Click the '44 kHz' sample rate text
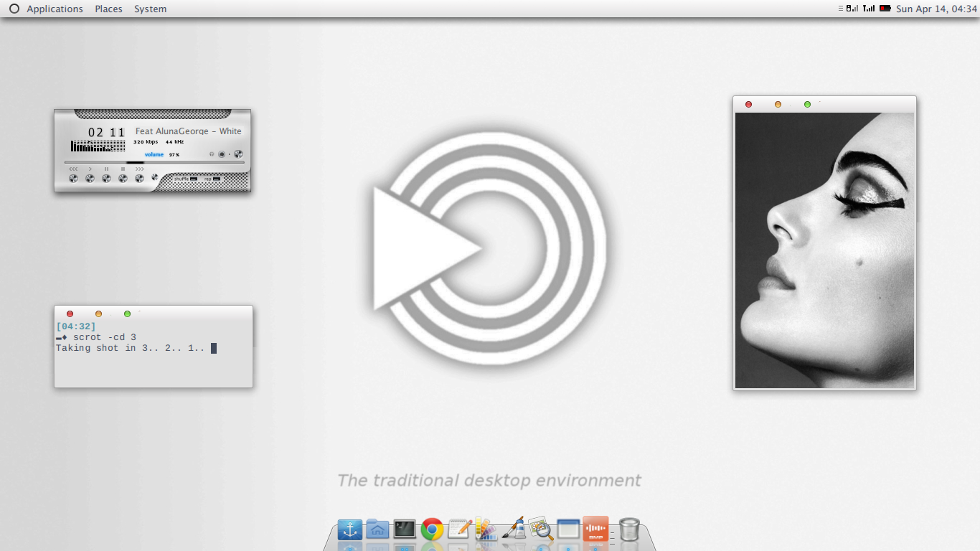This screenshot has height=551, width=980. [x=174, y=142]
